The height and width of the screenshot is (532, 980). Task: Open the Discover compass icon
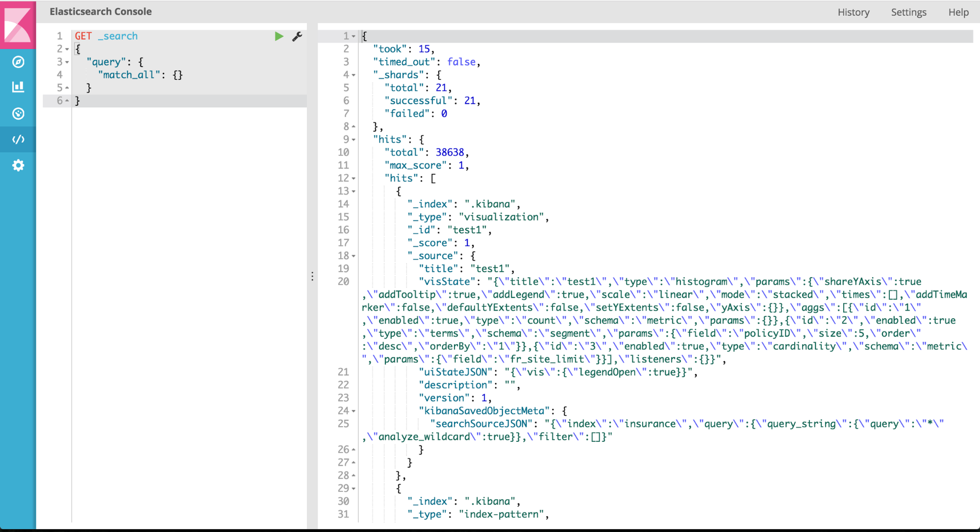18,62
